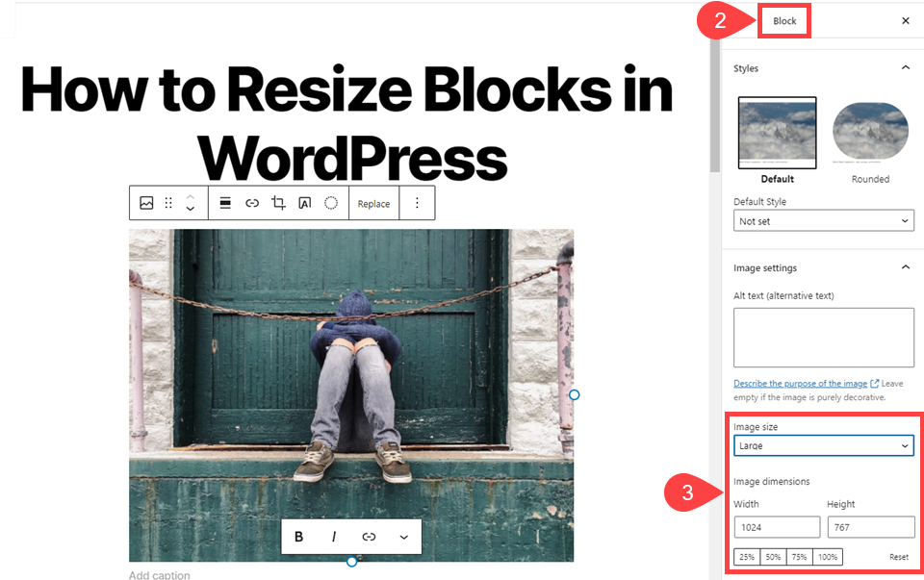Viewport: 924px width, 580px height.
Task: Expand the caption toolbar more options chevron
Action: tap(403, 537)
